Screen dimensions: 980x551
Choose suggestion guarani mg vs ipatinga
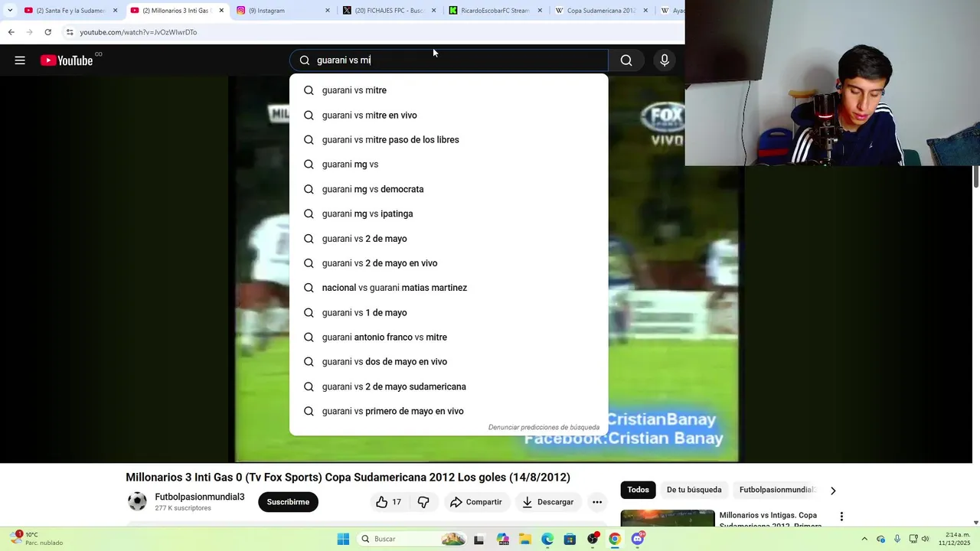pos(449,214)
